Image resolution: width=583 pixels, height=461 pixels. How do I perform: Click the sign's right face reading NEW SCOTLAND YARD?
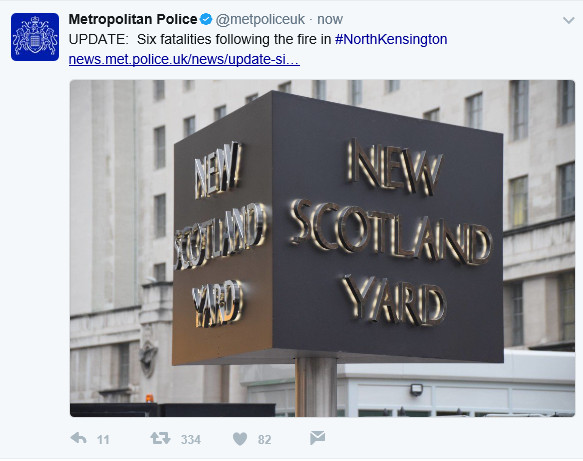(x=388, y=230)
